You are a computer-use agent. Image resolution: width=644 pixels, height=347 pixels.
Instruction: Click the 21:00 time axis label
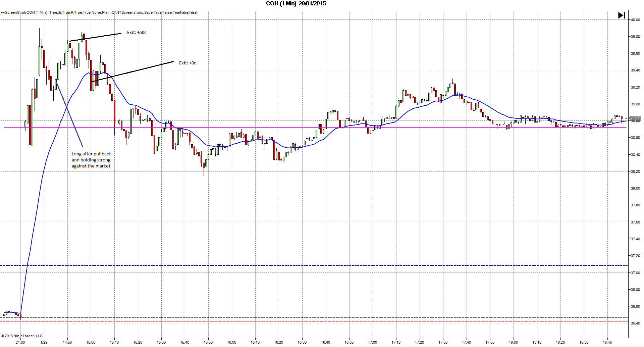(x=20, y=342)
